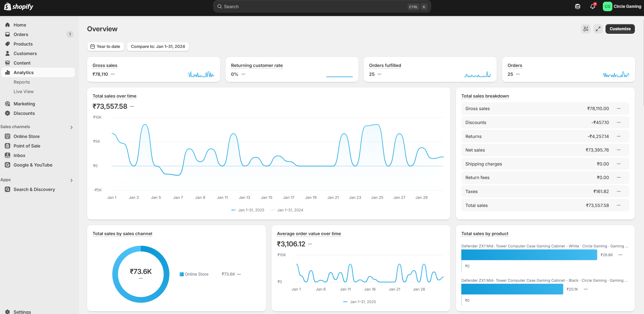The height and width of the screenshot is (314, 644).
Task: Switch to Live View submenu
Action: pyautogui.click(x=23, y=91)
